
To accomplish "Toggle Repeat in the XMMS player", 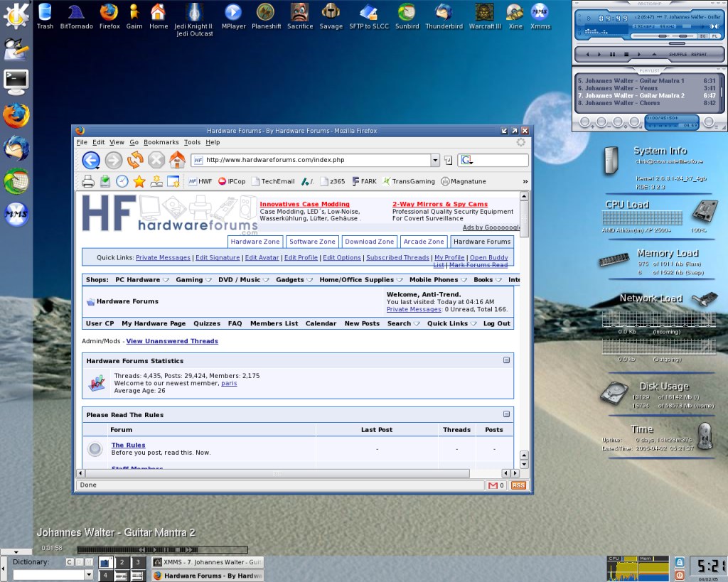I will [699, 54].
